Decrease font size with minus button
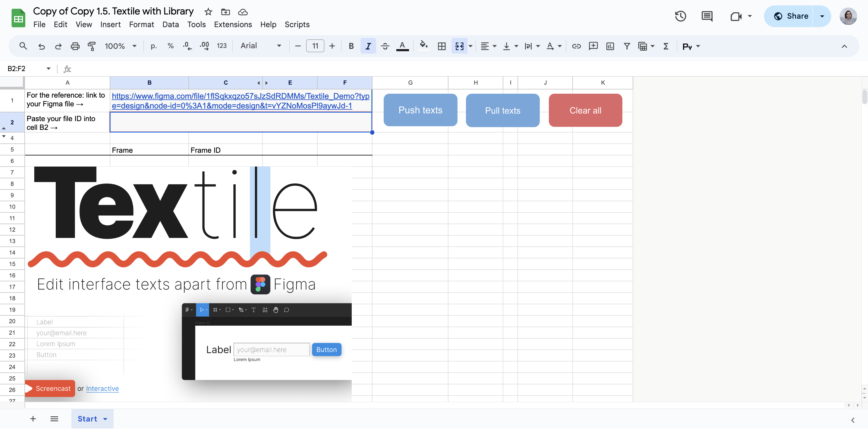This screenshot has width=868, height=429. (297, 46)
